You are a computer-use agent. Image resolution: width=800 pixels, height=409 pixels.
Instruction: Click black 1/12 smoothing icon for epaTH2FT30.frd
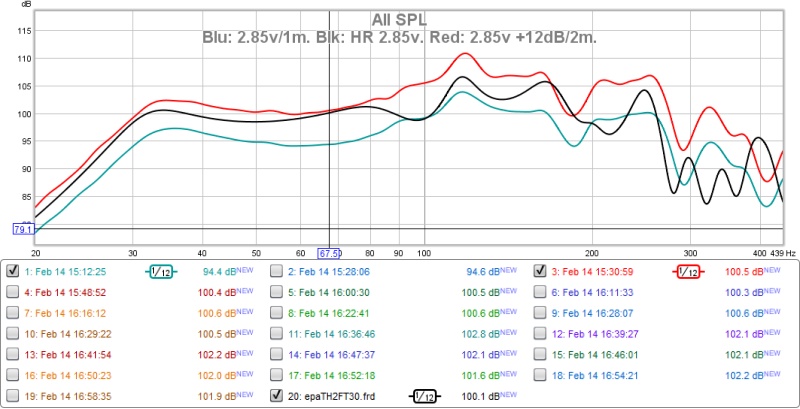pos(424,395)
